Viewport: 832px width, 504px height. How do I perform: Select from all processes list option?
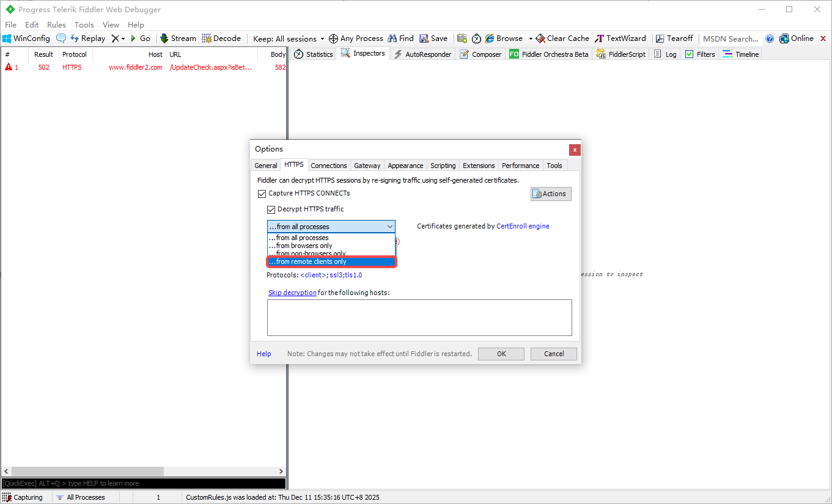[x=332, y=238]
